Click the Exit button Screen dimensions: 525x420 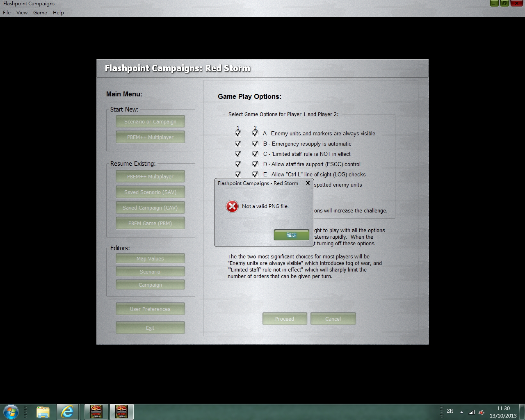(150, 328)
